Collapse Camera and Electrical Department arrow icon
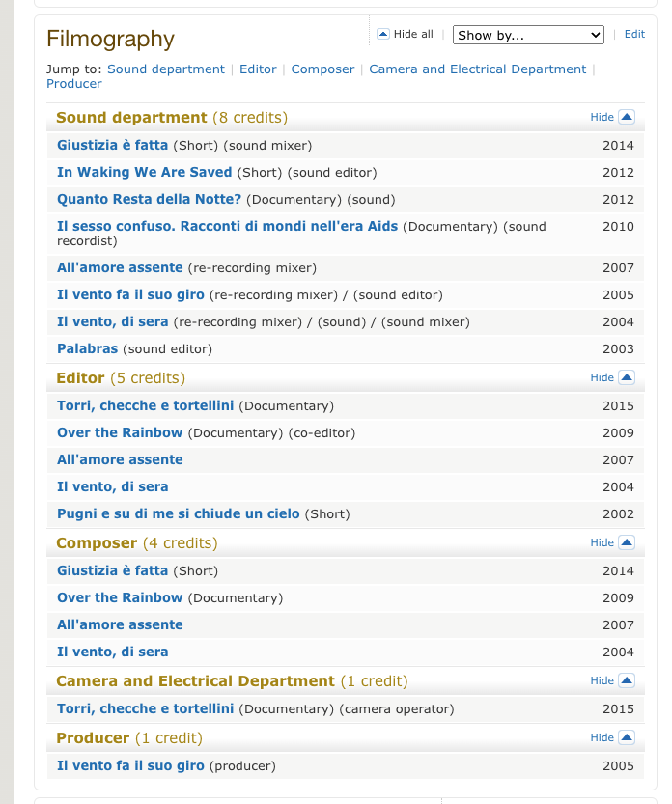The image size is (672, 804). point(627,680)
